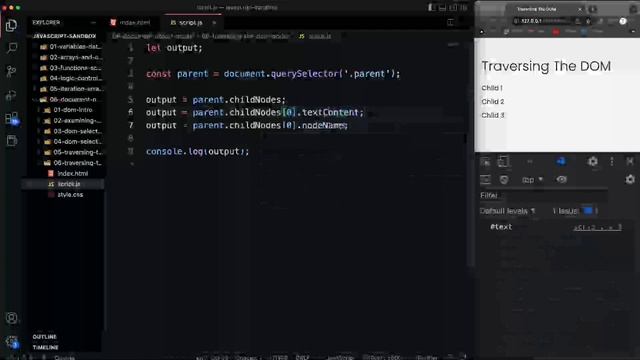The height and width of the screenshot is (360, 640).
Task: Open the console settings gear icon
Action: 630,179
